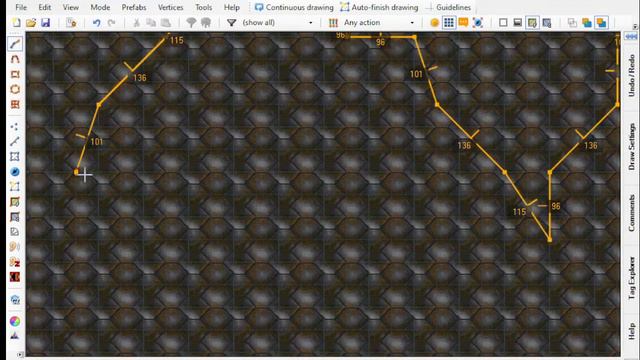Save the map with the floppy disk icon
Viewport: 640px width, 360px height.
click(45, 23)
